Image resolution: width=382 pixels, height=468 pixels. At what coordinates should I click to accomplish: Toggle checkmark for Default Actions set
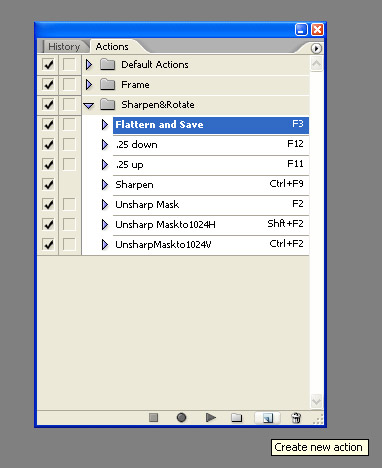coord(48,64)
